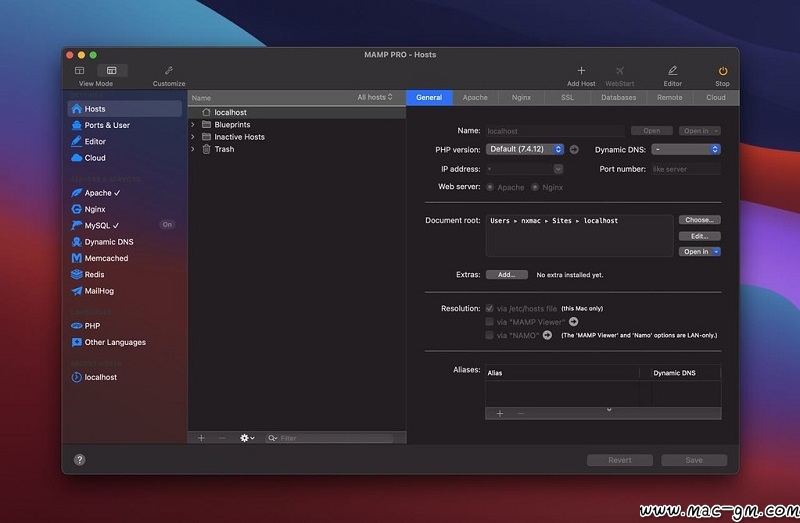This screenshot has width=800, height=523.
Task: Launch WebStart from the toolbar
Action: click(619, 70)
